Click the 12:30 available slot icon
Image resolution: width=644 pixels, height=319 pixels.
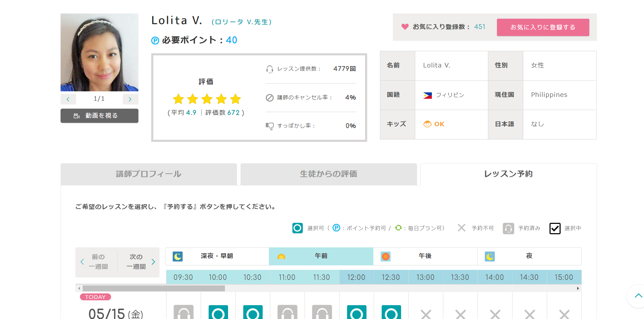click(391, 312)
